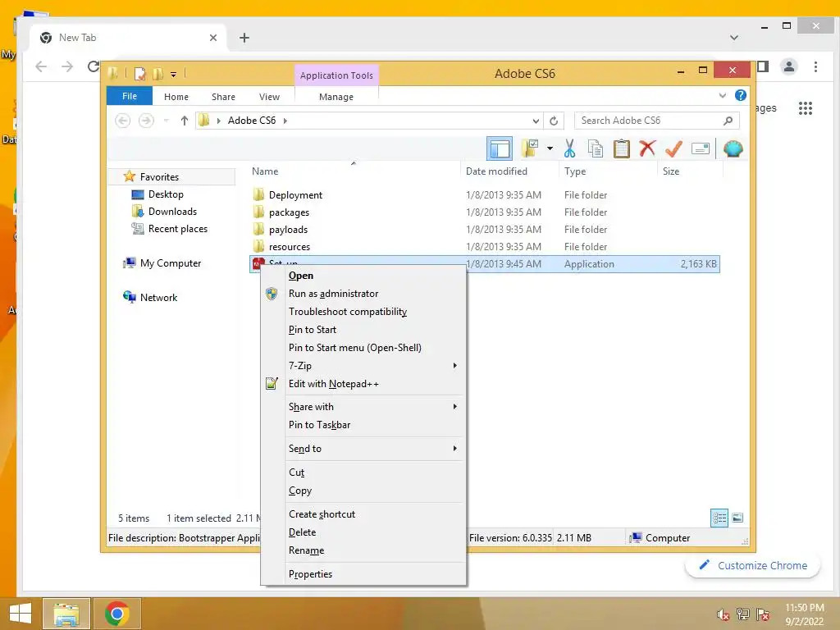Open recent locations dropdown arrow
Image resolution: width=840 pixels, height=630 pixels.
coord(166,121)
